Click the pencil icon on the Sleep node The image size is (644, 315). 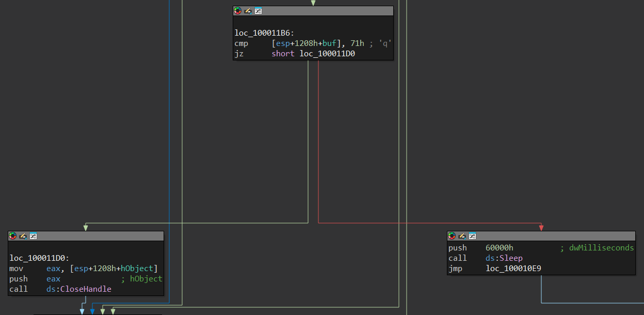(462, 236)
